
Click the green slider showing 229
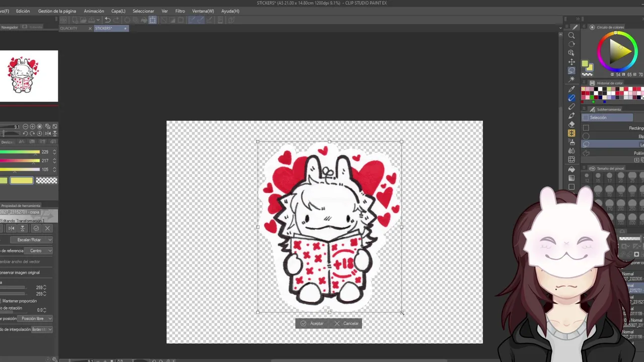click(20, 152)
